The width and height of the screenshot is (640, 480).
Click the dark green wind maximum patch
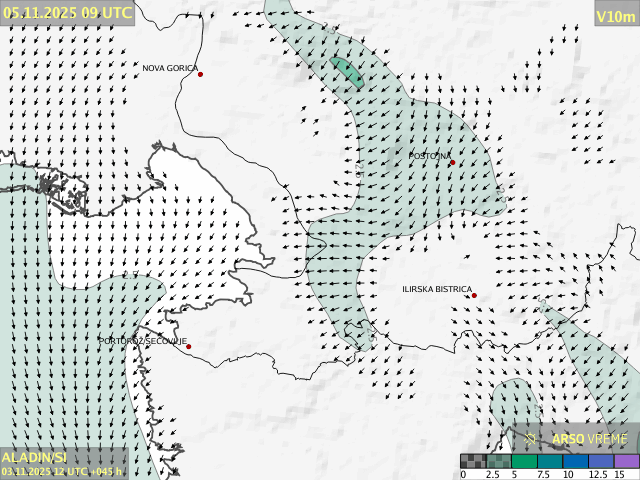(347, 72)
